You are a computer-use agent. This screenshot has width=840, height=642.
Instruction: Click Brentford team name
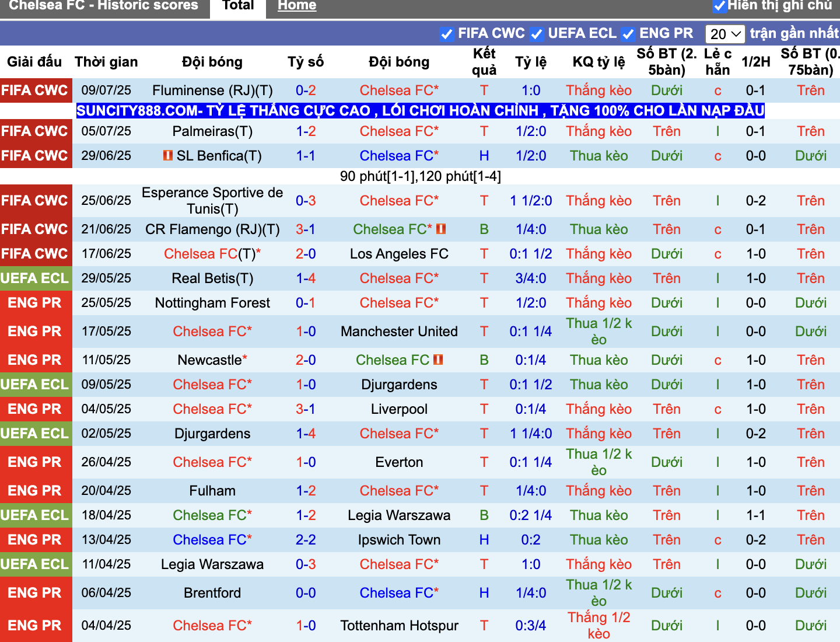(x=212, y=593)
